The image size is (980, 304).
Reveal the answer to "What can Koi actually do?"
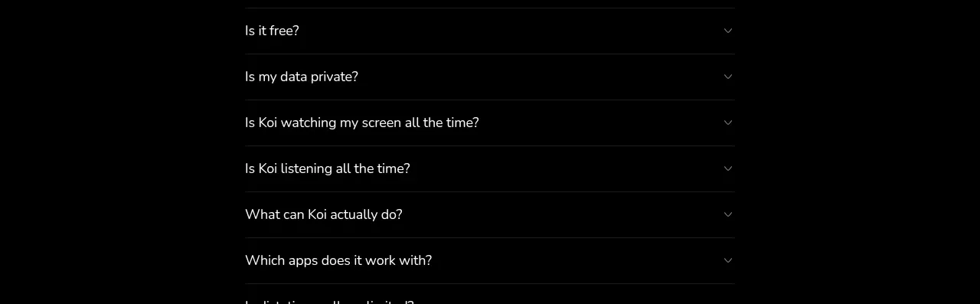pyautogui.click(x=324, y=214)
